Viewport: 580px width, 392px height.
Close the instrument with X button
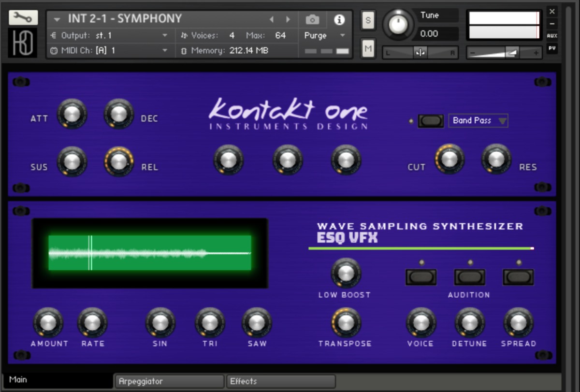[x=552, y=11]
